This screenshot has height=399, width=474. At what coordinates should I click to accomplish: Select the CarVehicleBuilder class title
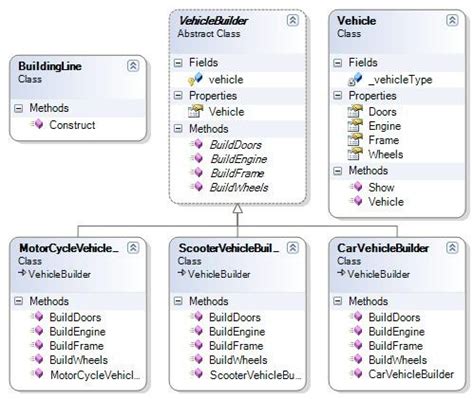[x=383, y=248]
